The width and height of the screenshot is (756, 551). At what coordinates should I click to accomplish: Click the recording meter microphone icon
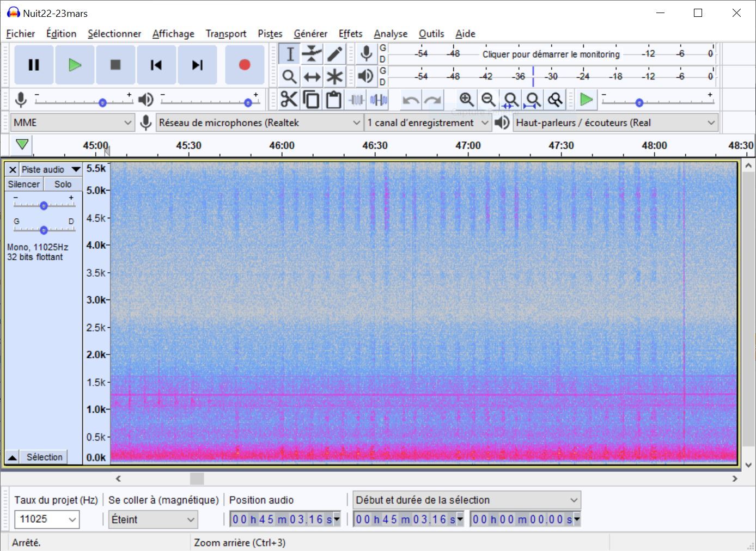pos(367,54)
